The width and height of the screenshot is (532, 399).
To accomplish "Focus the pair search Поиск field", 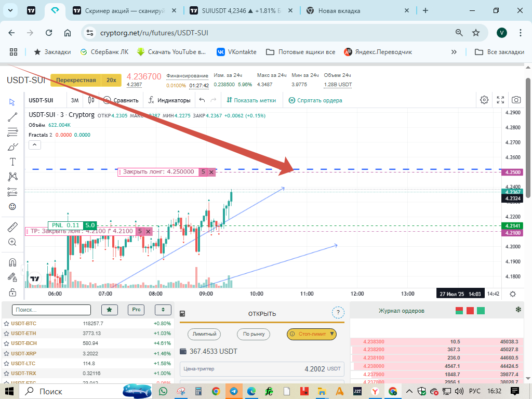I will [51, 310].
